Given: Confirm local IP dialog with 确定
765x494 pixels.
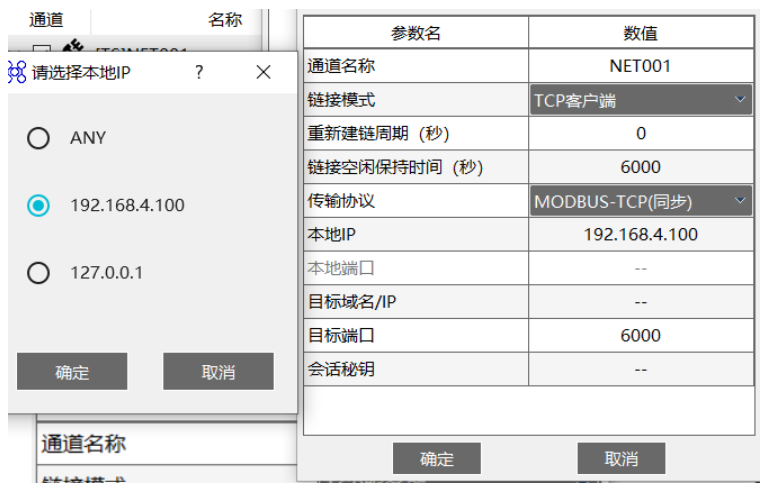Looking at the screenshot, I should (x=72, y=372).
